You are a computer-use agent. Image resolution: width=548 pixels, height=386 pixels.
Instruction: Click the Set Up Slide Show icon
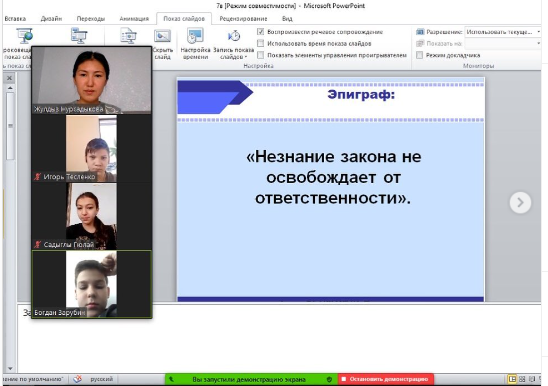(128, 35)
